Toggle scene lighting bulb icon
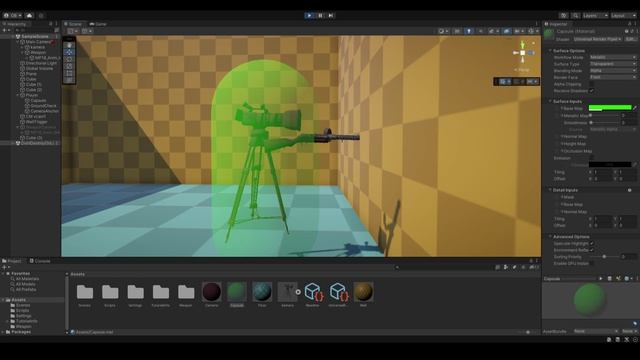The image size is (640, 360). pos(469,31)
